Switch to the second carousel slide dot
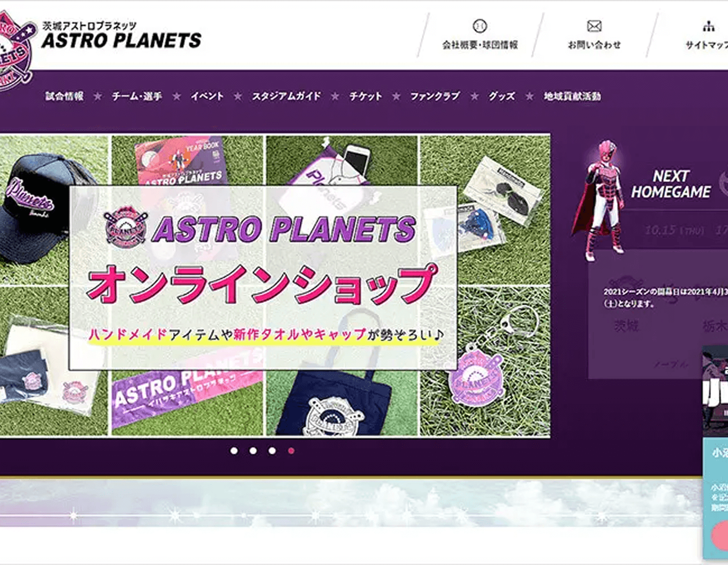The width and height of the screenshot is (728, 565). pos(253,450)
